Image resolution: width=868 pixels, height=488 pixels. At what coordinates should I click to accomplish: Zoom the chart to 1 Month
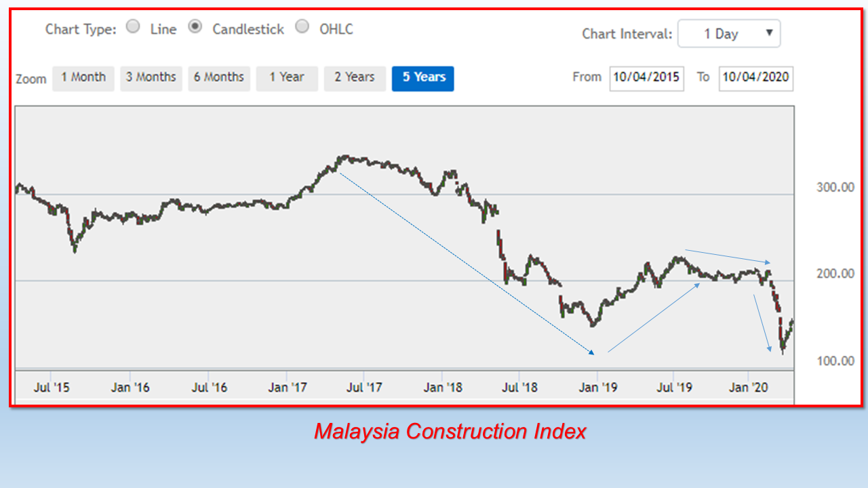pyautogui.click(x=83, y=78)
